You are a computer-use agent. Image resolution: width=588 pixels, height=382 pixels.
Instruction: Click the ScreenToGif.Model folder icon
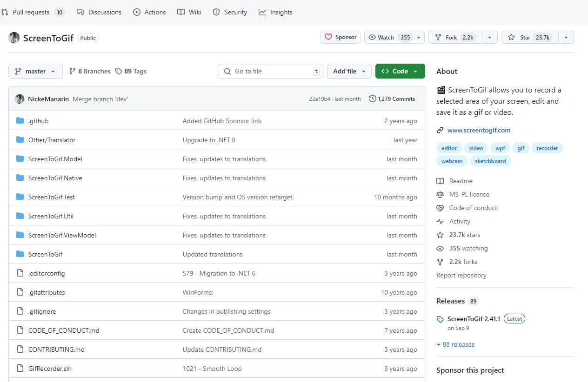(x=20, y=159)
